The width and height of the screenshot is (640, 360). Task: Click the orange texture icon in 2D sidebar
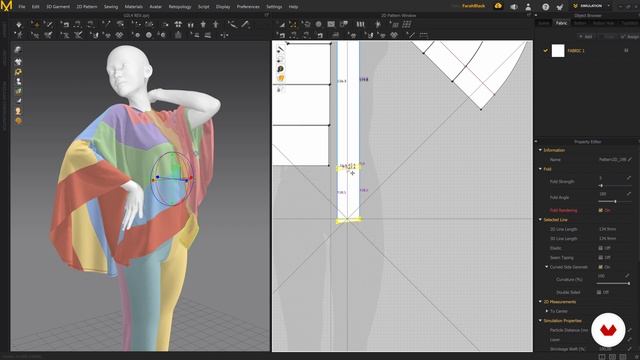(280, 78)
